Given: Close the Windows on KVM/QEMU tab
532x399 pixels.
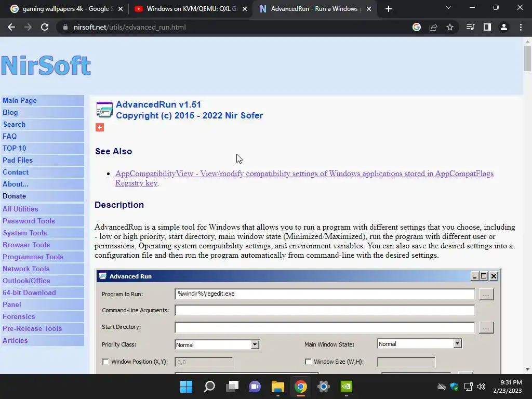Looking at the screenshot, I should 245,9.
